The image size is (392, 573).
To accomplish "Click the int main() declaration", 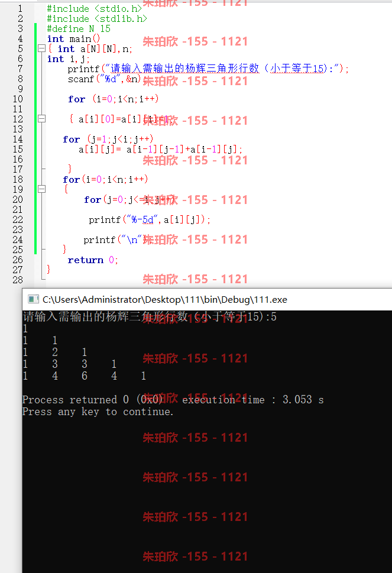I will [x=73, y=39].
